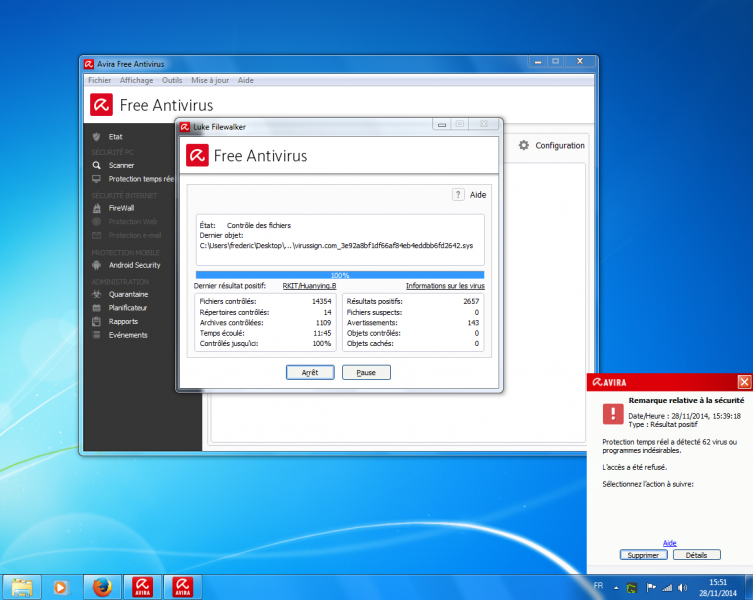Screen dimensions: 753x600
Task: Pause the running scan
Action: click(366, 372)
